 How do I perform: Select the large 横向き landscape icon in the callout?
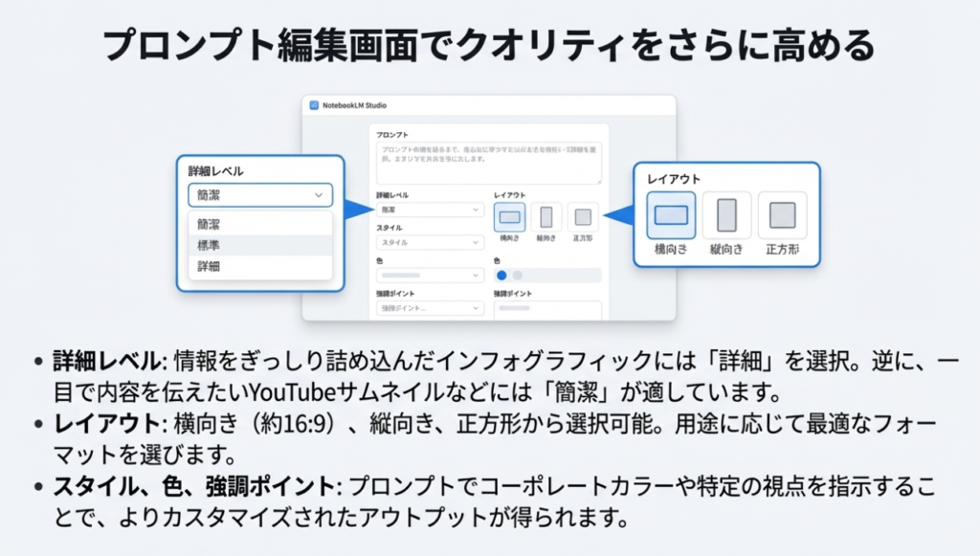coord(671,215)
